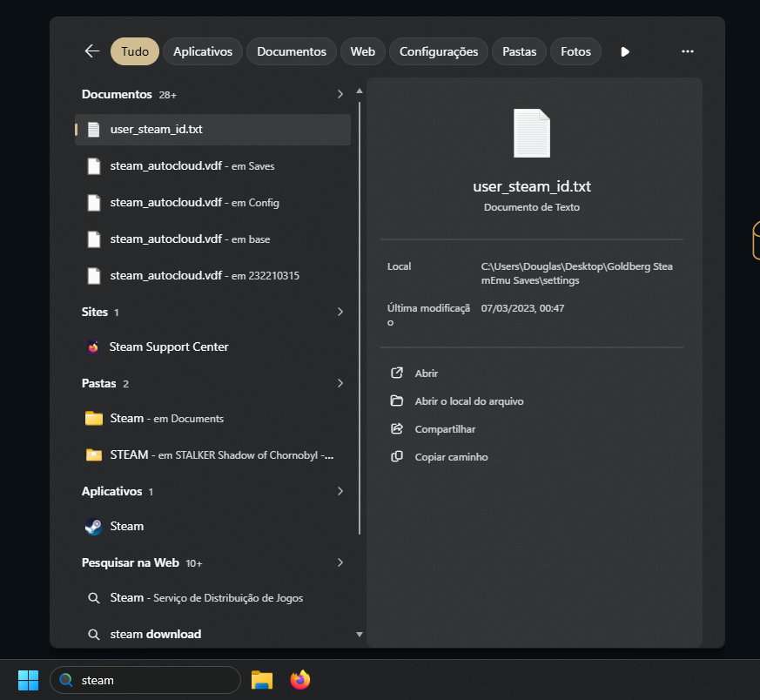Image resolution: width=760 pixels, height=700 pixels.
Task: Click the Documentos section header
Action: (x=117, y=94)
